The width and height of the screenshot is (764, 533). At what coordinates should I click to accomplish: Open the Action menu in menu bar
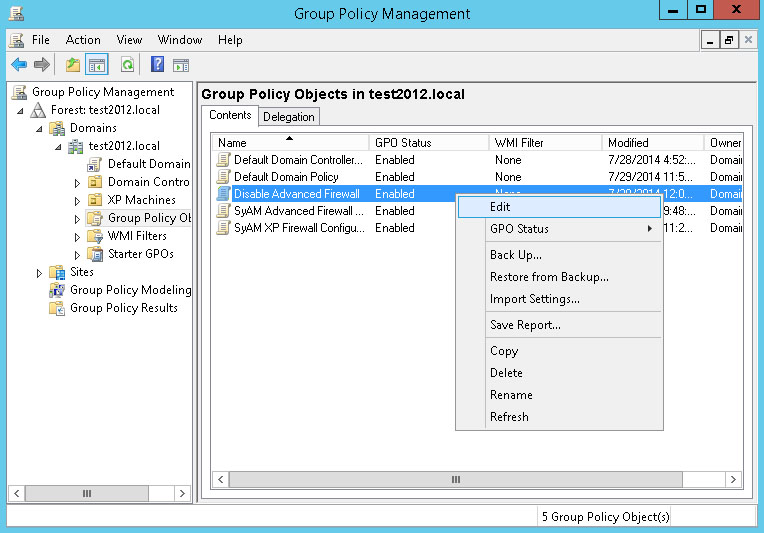pos(83,40)
